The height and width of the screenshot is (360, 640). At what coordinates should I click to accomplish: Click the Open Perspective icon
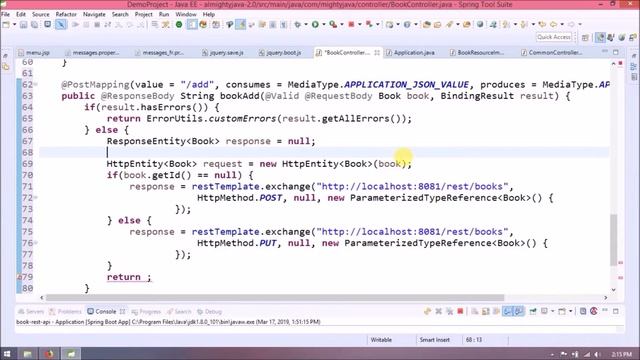(x=585, y=38)
